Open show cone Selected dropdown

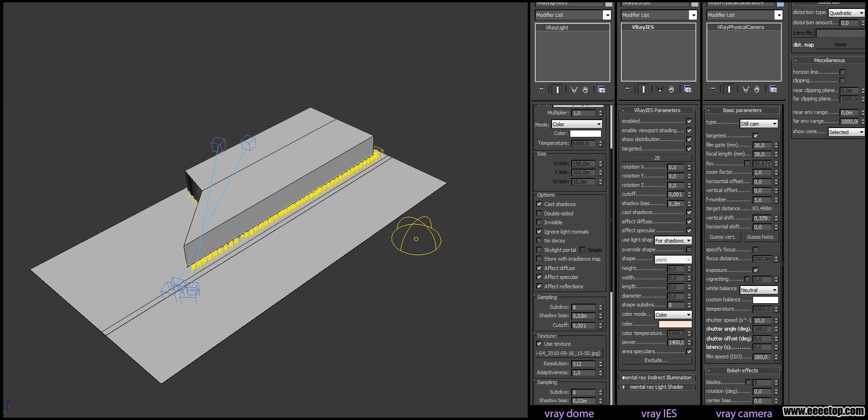[846, 132]
